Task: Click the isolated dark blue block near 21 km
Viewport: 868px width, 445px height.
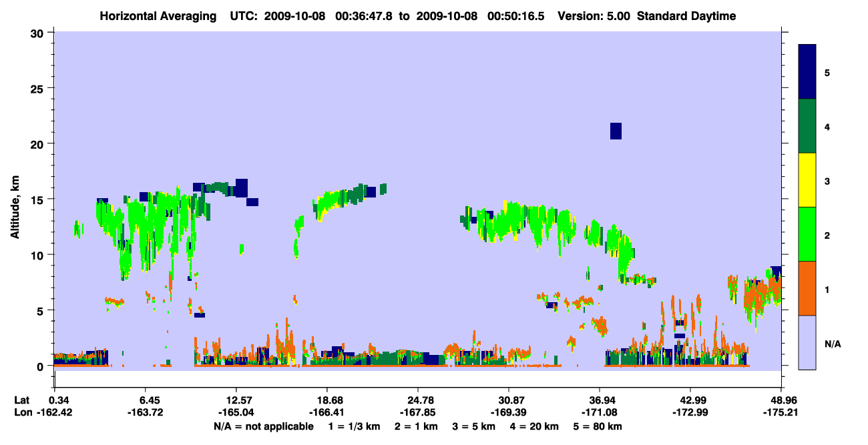Action: (616, 131)
